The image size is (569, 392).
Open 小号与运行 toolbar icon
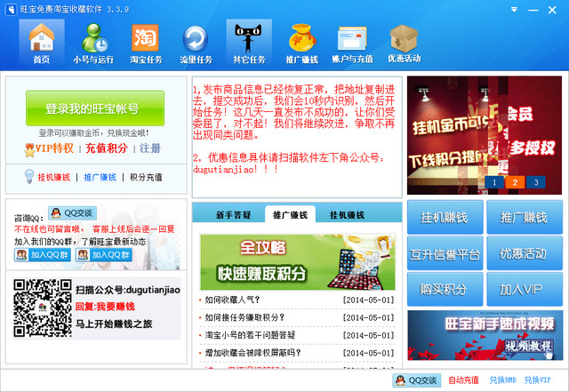click(93, 43)
